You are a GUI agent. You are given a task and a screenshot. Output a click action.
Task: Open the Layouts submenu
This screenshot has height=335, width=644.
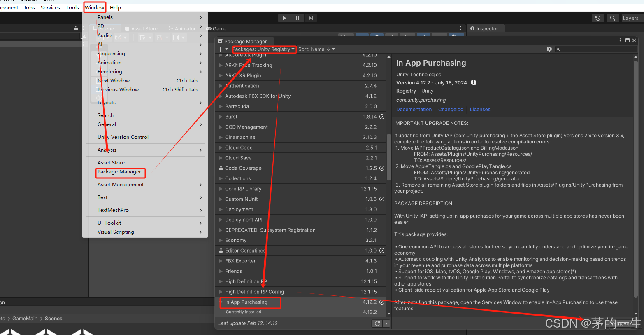(x=145, y=103)
